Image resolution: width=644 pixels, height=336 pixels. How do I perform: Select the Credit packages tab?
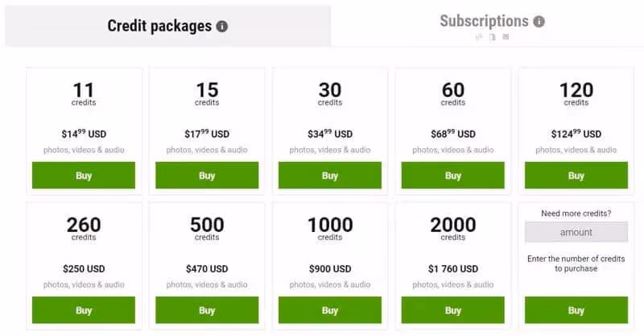[x=159, y=27]
